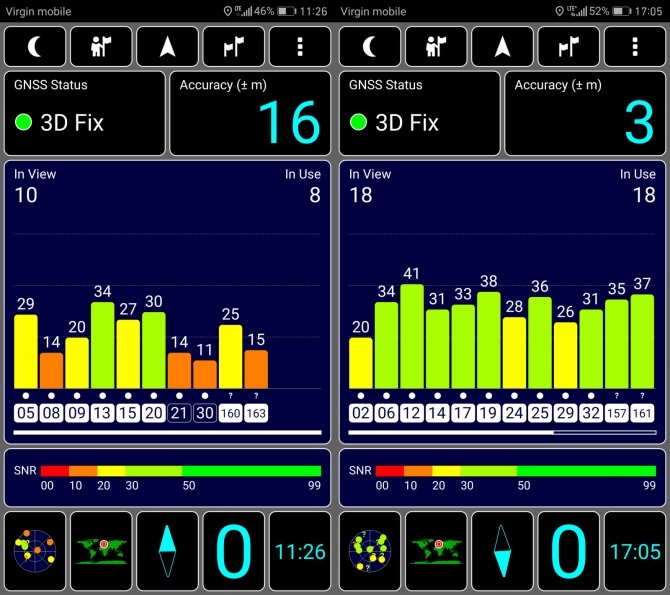
Task: Open three-dot overflow menu in left screenshot
Action: (x=300, y=47)
